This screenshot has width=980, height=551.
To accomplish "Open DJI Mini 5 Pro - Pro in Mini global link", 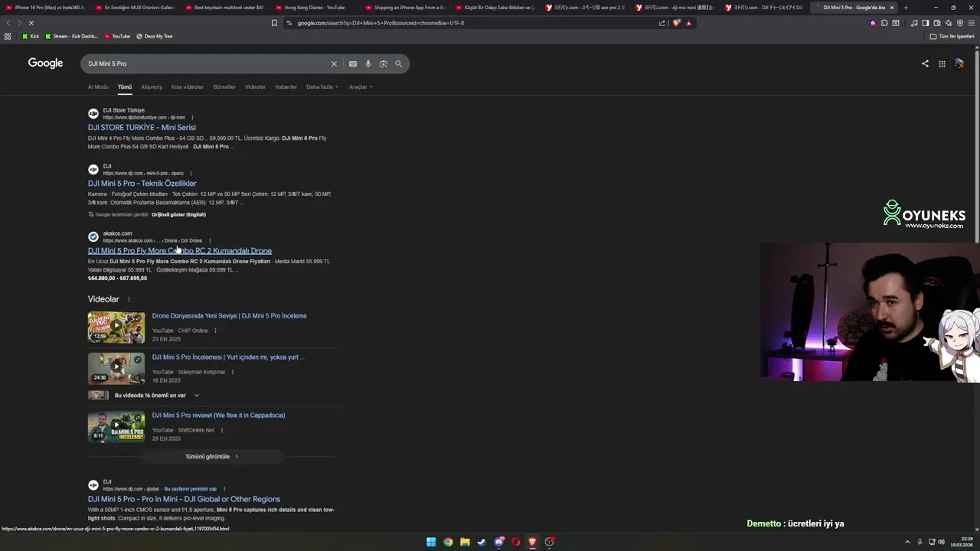I will pyautogui.click(x=184, y=499).
